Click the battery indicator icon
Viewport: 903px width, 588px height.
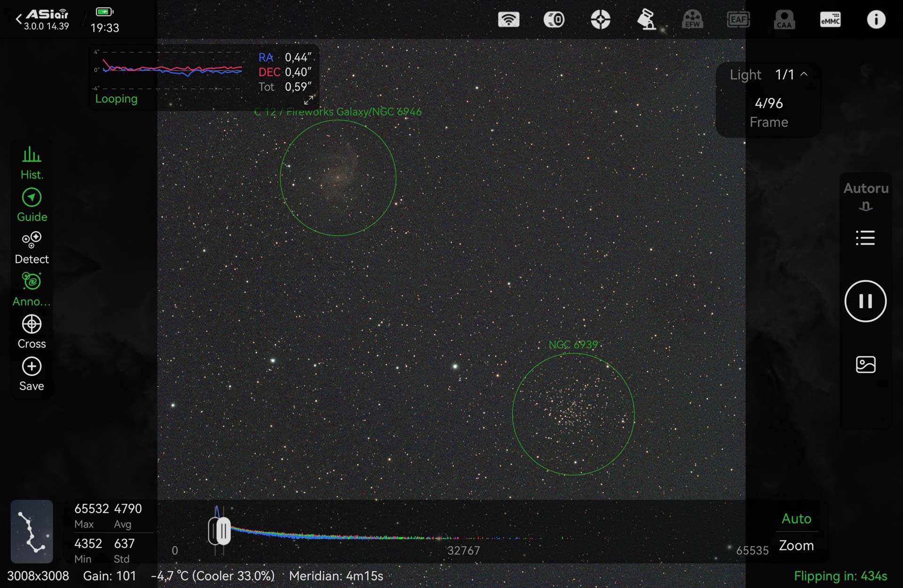[104, 12]
